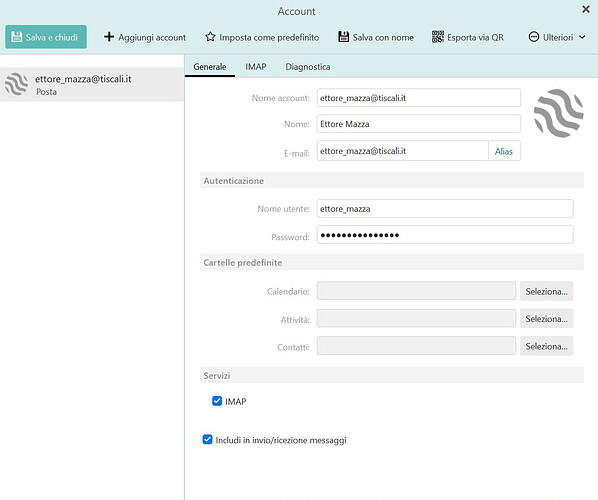This screenshot has width=598, height=500.
Task: Click the Alias link button
Action: [504, 151]
